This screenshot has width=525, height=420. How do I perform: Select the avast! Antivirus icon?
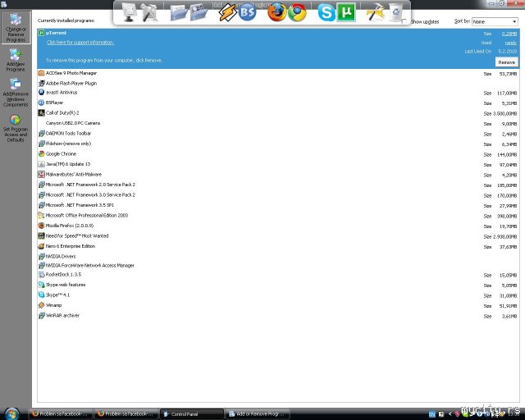[41, 92]
